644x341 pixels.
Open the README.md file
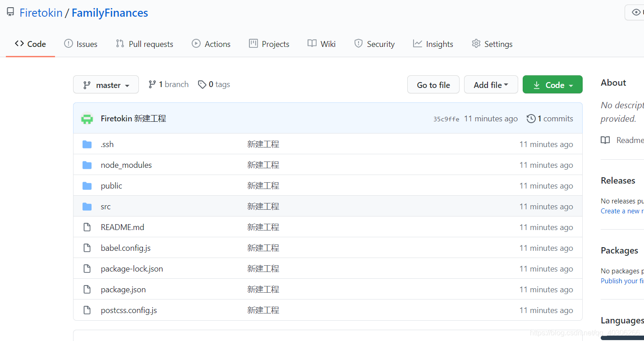click(x=123, y=227)
